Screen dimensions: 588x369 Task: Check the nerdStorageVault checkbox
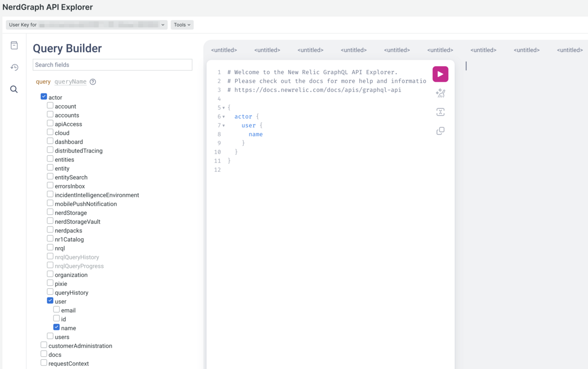pos(50,221)
